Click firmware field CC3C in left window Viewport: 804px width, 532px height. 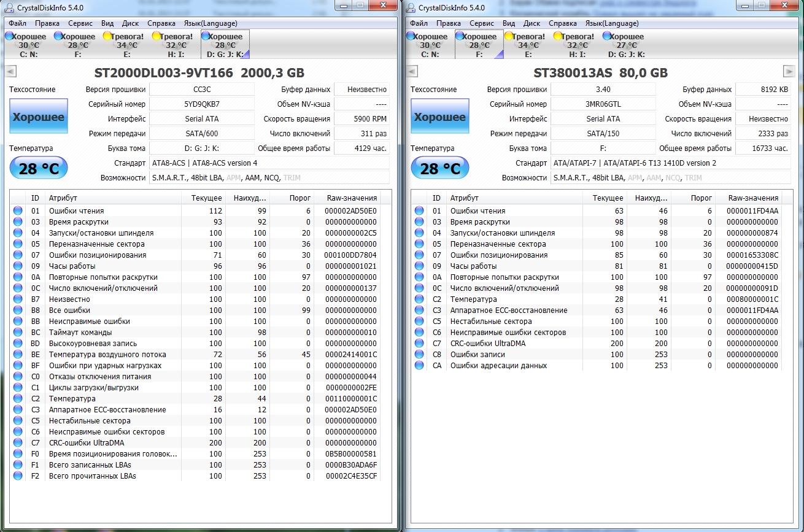point(202,90)
